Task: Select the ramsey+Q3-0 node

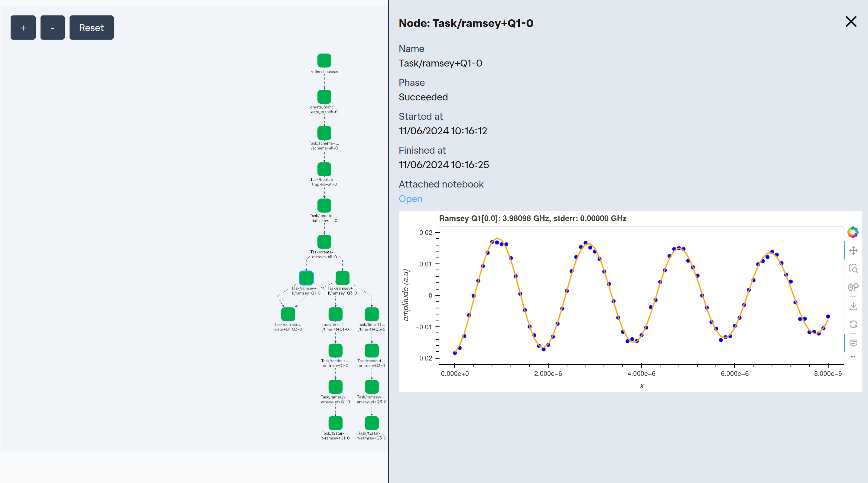Action: [342, 278]
